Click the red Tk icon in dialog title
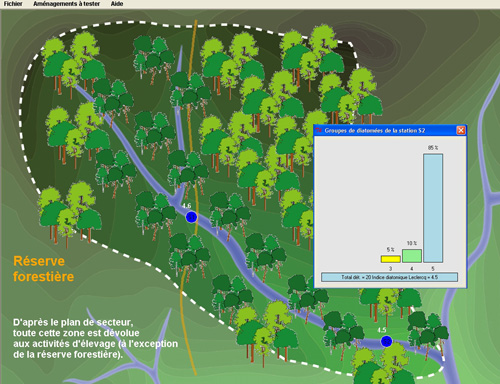Screen dimensions: 500x384 319,130
